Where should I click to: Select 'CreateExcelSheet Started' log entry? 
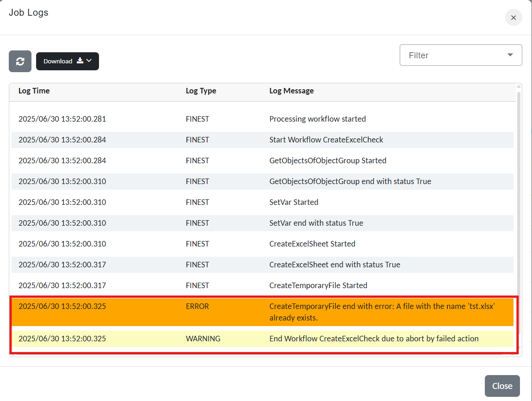coord(312,244)
